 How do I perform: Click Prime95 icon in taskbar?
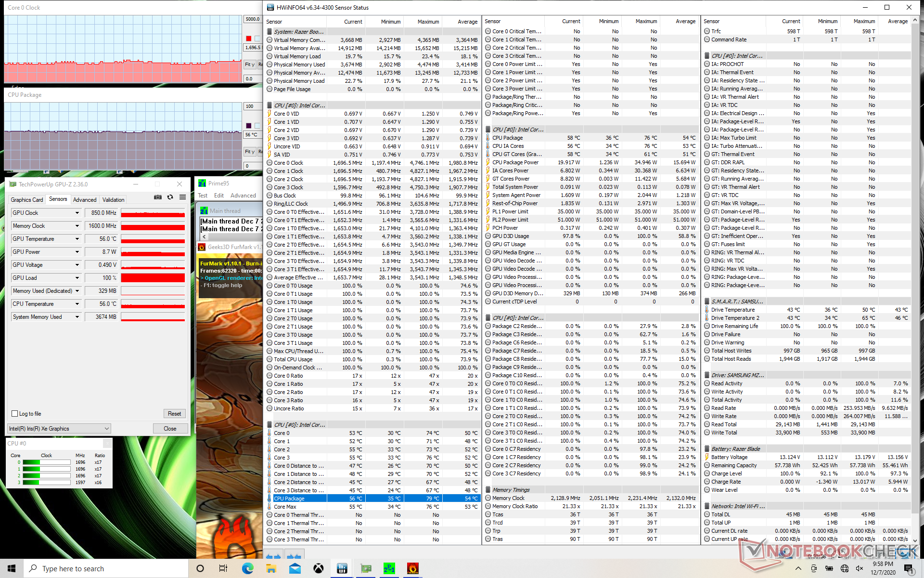click(389, 568)
